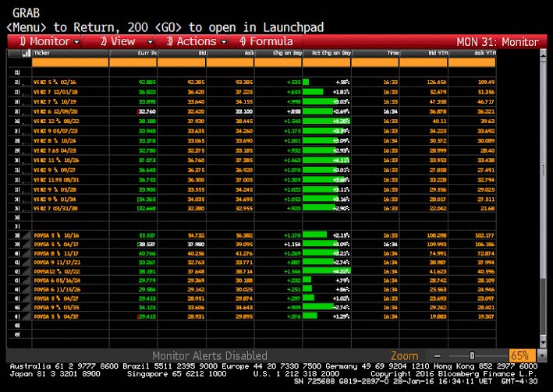This screenshot has width=553, height=392.
Task: Click the orange filter field under Bid YTM
Action: (x=424, y=63)
